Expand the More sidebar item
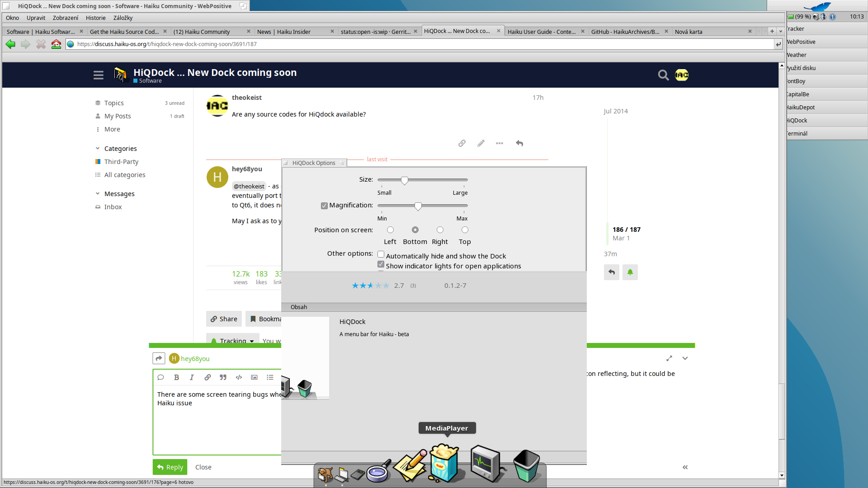 pyautogui.click(x=112, y=129)
